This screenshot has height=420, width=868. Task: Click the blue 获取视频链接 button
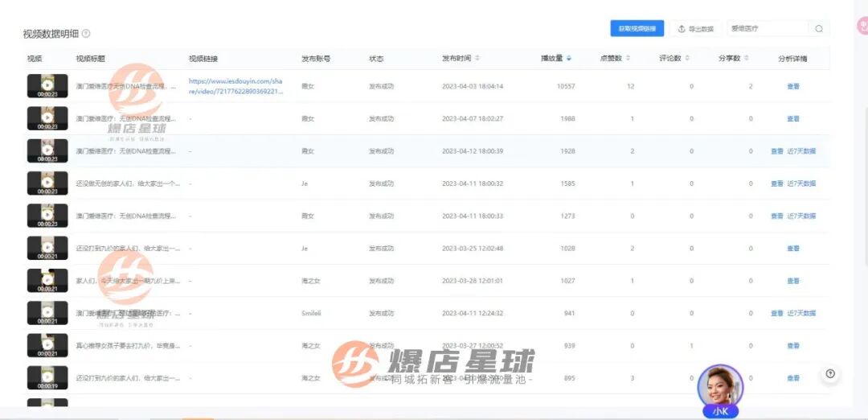637,29
